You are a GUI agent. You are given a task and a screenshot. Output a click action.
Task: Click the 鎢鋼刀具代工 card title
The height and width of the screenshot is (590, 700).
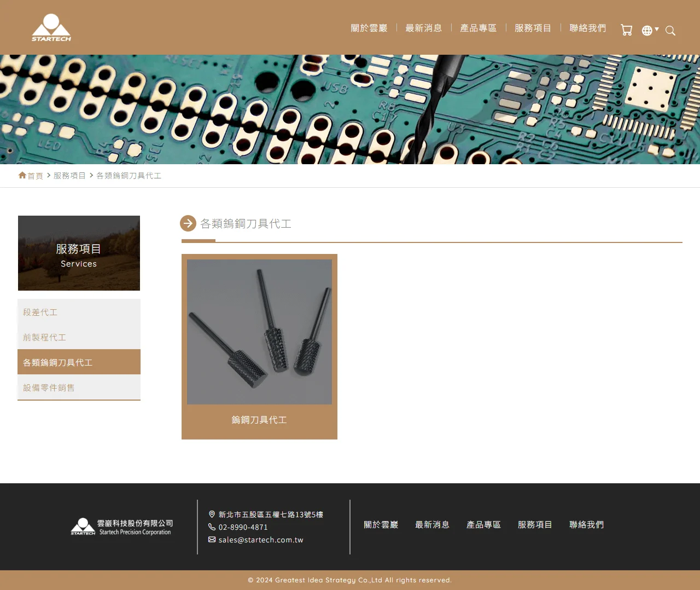(x=259, y=420)
